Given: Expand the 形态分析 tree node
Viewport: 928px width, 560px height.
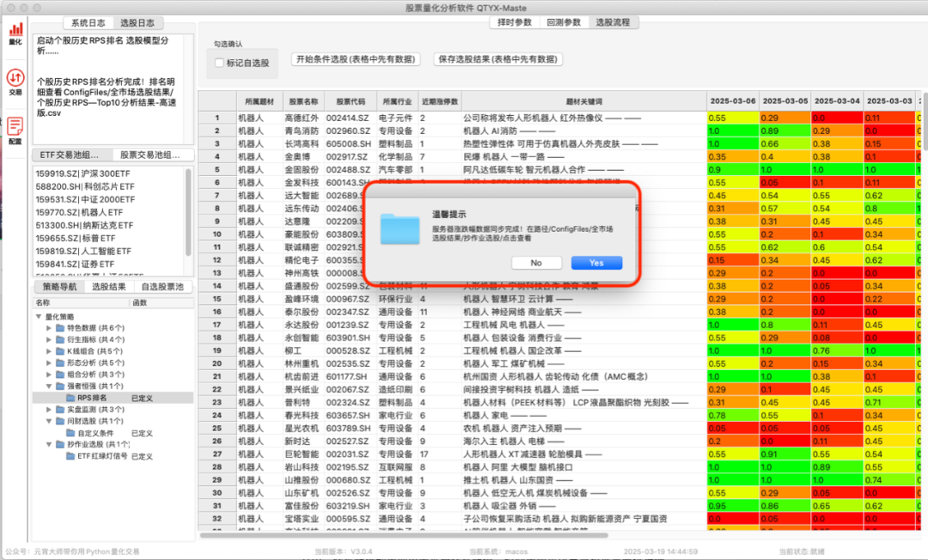Looking at the screenshot, I should coord(49,362).
